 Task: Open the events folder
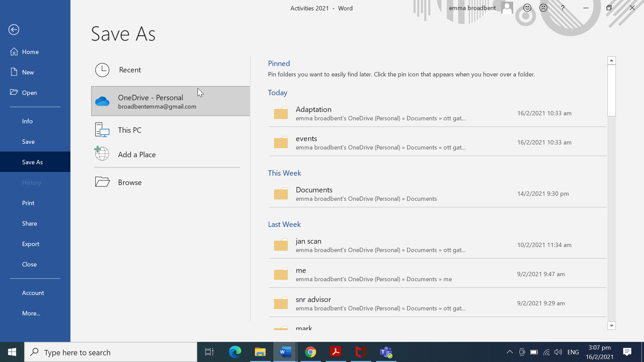[437, 142]
